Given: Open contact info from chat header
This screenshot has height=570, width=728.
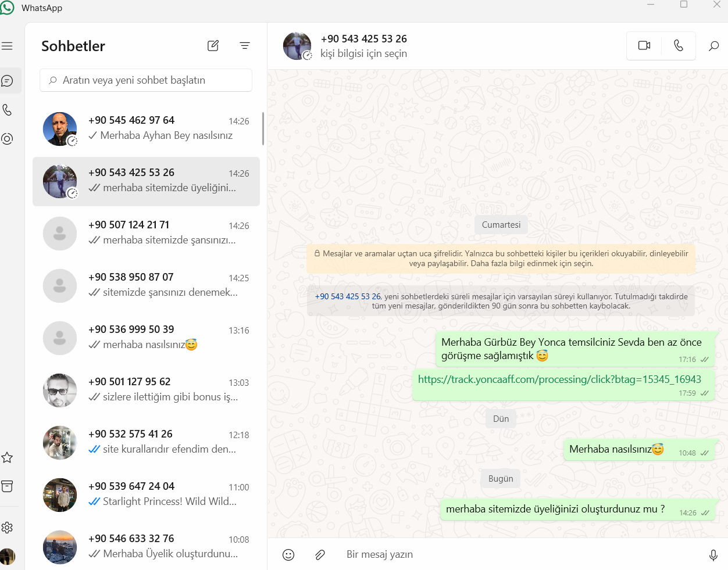Looking at the screenshot, I should coord(364,46).
